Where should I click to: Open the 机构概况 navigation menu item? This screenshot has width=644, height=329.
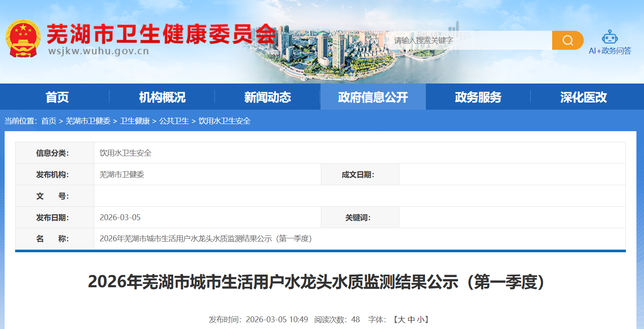[162, 97]
